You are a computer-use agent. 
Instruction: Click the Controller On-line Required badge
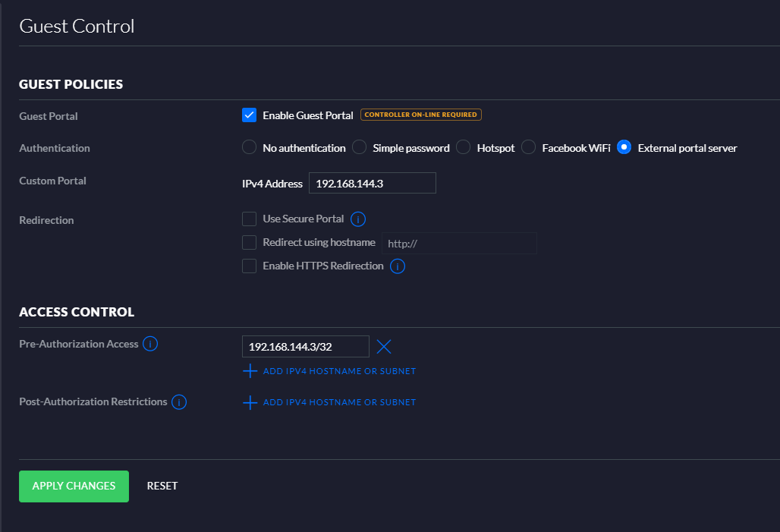[422, 115]
